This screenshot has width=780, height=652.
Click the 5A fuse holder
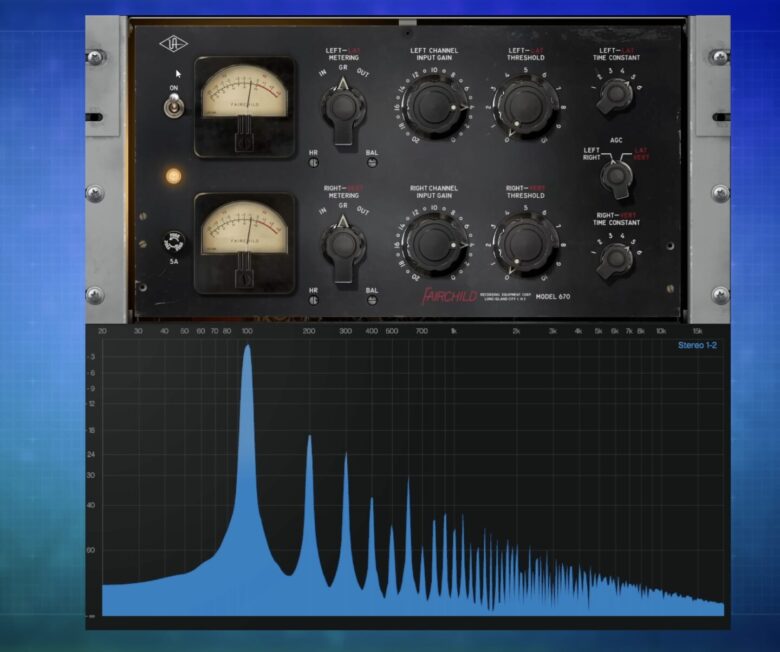tap(173, 243)
